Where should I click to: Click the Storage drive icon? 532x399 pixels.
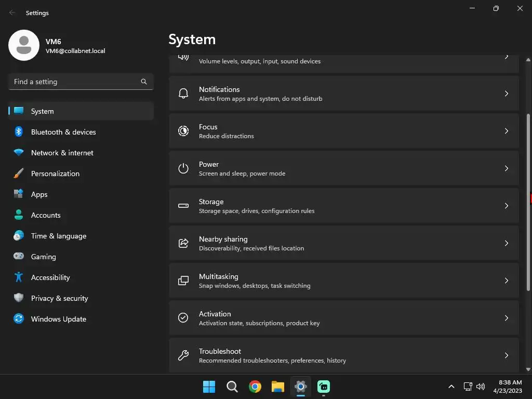(x=183, y=206)
